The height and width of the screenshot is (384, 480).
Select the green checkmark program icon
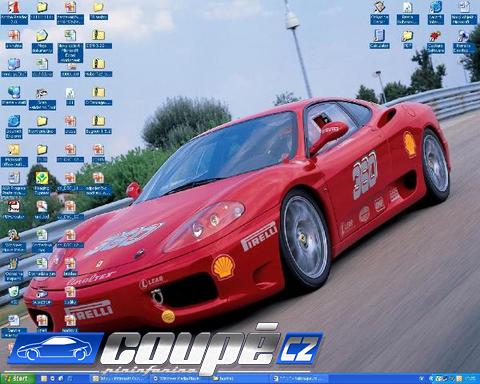(x=42, y=184)
